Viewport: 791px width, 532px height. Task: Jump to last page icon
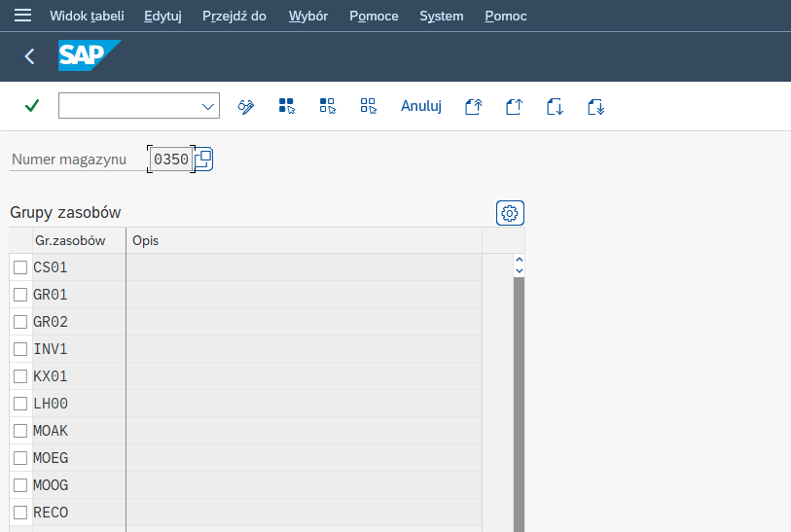click(595, 106)
